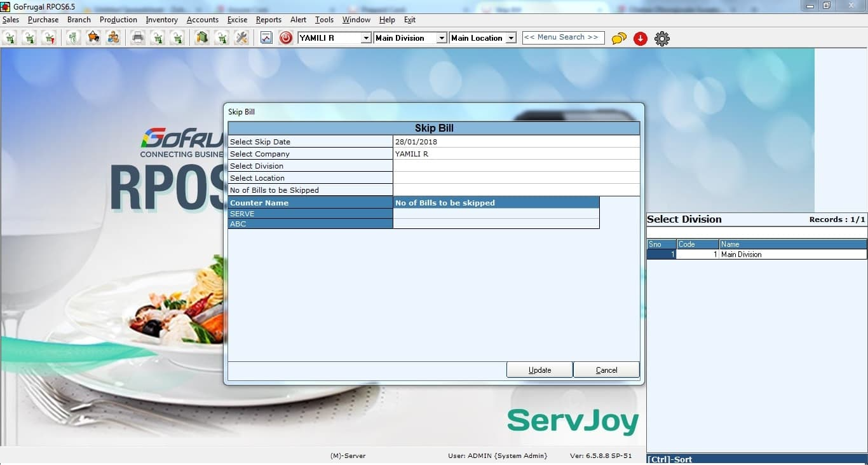Click the Update button in Skip Bill

tap(539, 370)
